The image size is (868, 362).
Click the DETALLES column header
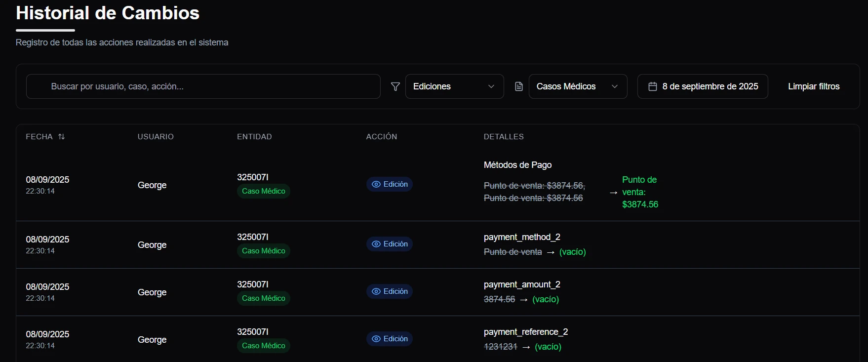(x=504, y=137)
